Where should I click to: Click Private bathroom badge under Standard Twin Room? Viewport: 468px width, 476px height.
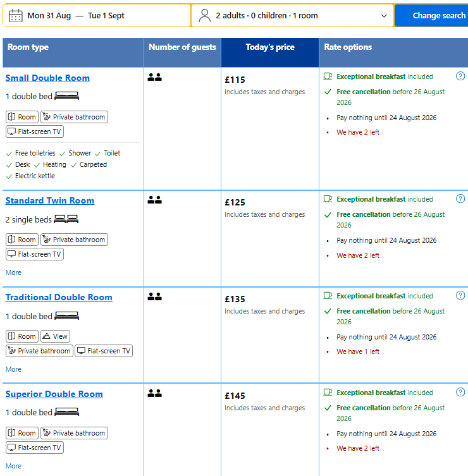click(x=74, y=240)
